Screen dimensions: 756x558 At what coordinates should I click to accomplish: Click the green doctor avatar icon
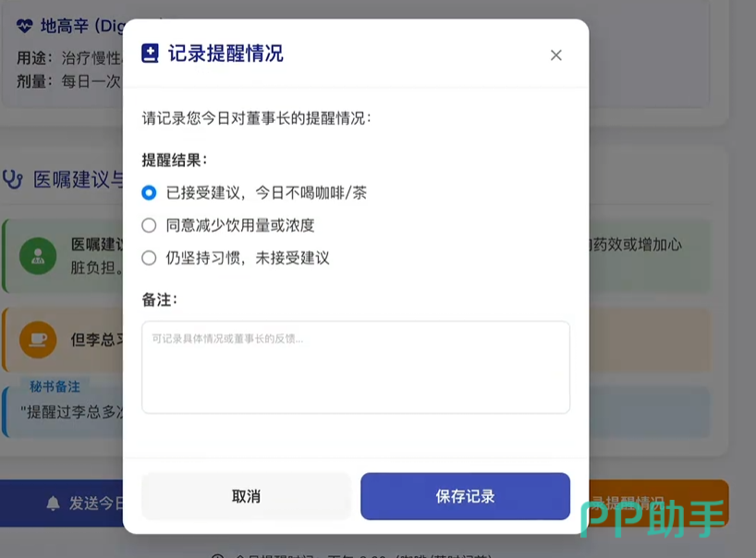tap(38, 256)
